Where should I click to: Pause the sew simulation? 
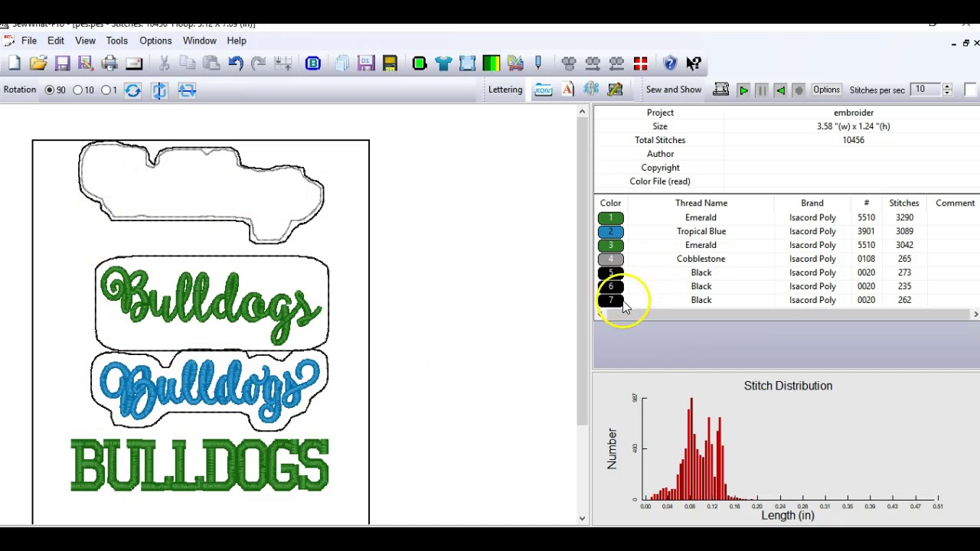762,90
